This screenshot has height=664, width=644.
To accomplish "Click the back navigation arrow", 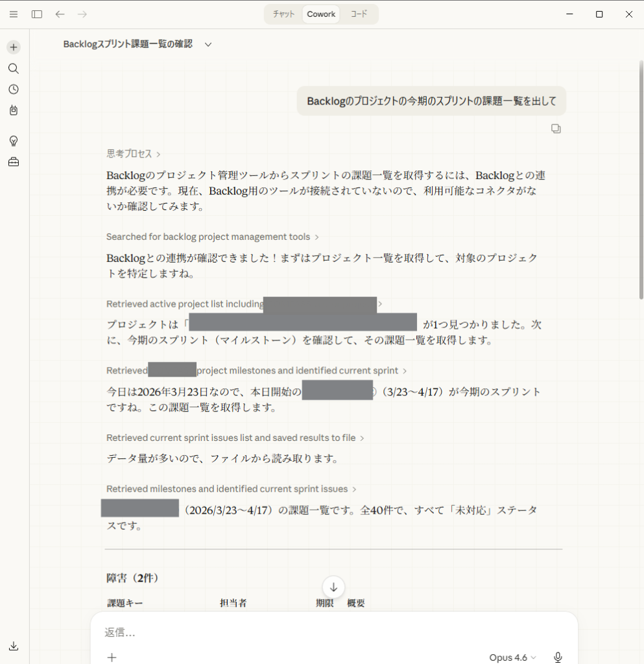I will coord(60,14).
